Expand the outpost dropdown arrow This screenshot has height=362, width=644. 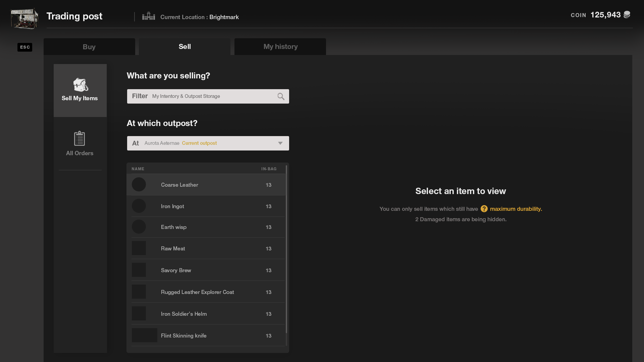coord(280,143)
